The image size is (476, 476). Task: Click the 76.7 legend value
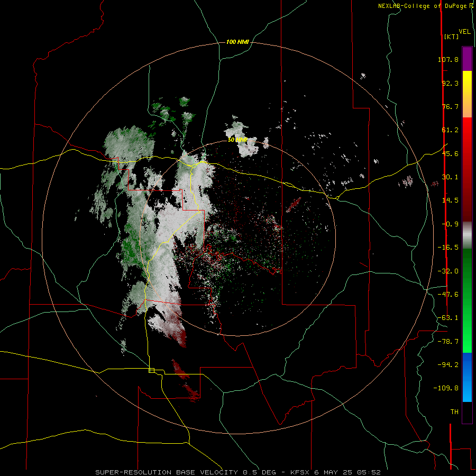click(450, 106)
